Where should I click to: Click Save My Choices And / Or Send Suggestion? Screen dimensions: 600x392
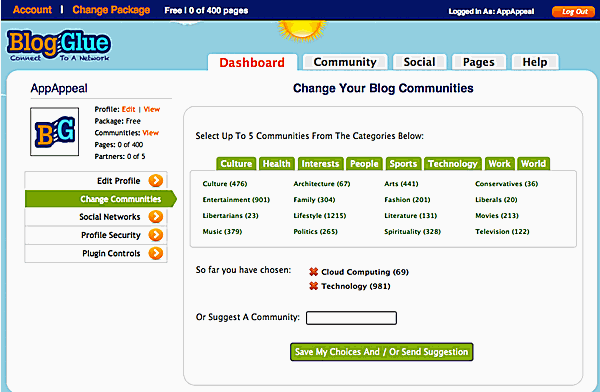382,352
